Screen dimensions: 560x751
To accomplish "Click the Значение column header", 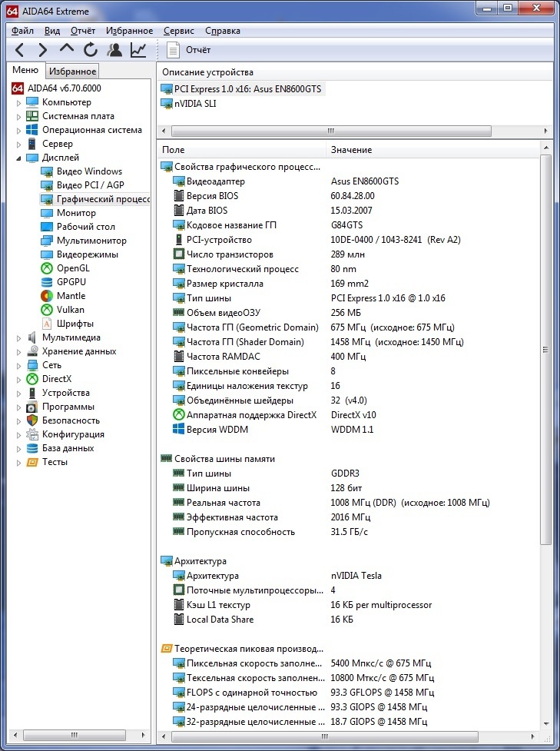I will (x=351, y=150).
